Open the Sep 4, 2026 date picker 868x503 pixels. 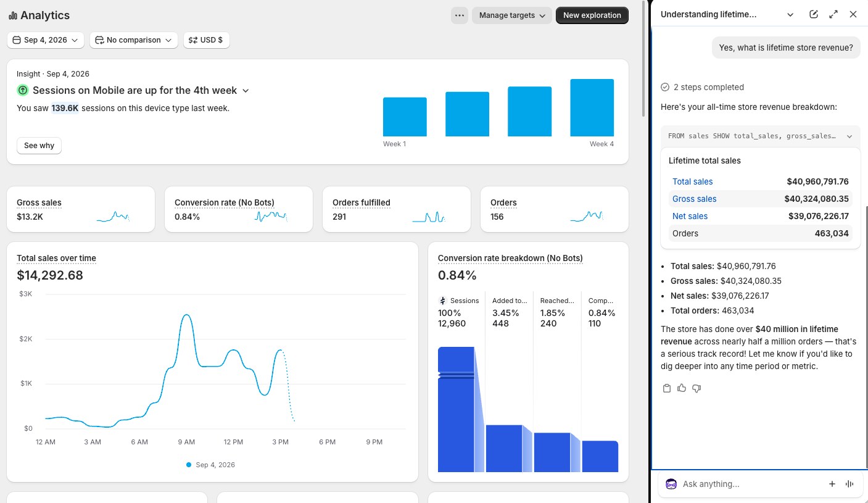coord(46,40)
